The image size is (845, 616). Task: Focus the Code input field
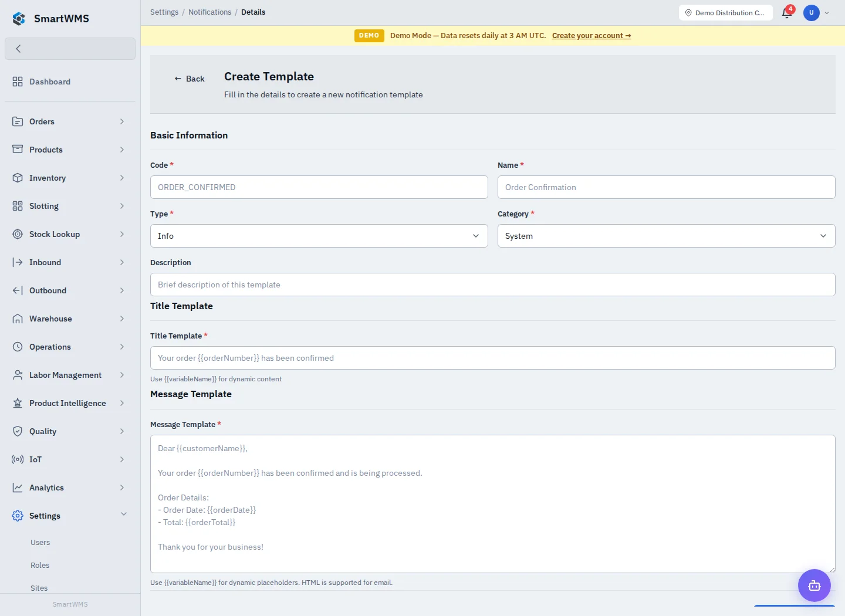click(319, 187)
